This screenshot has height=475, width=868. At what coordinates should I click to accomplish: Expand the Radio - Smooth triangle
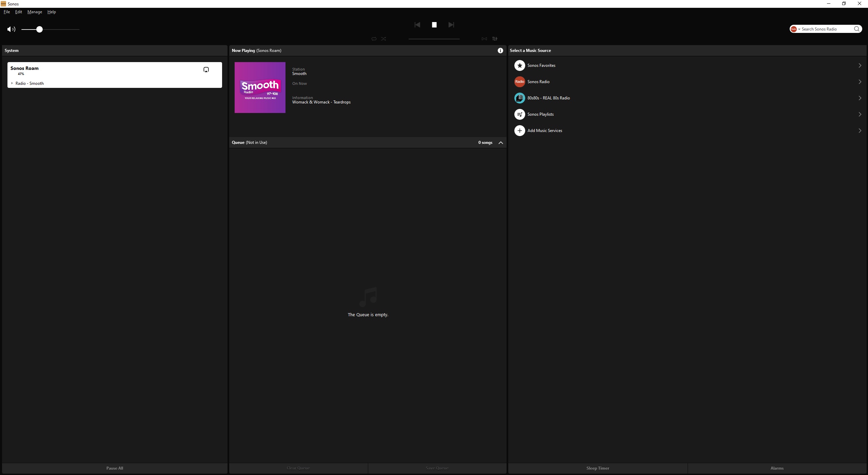12,83
